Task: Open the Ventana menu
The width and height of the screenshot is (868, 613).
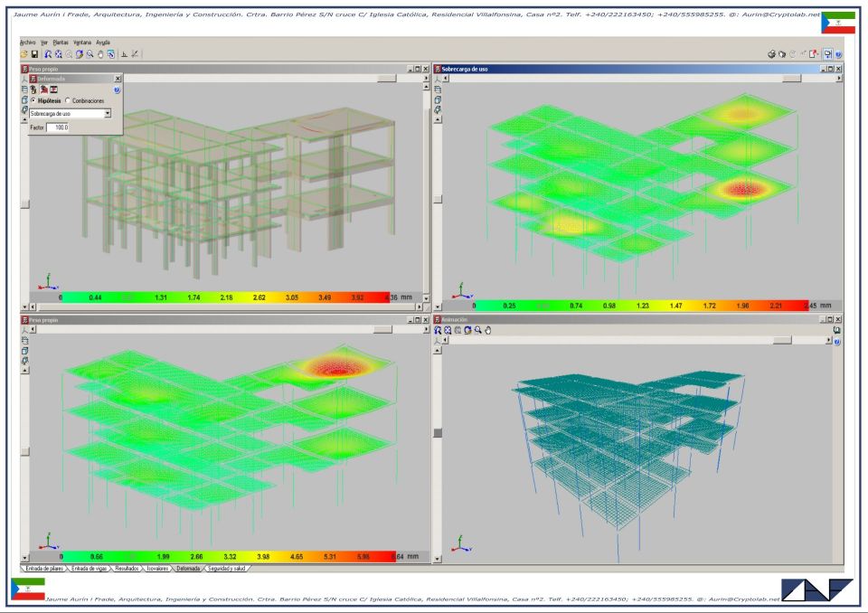Action: click(82, 42)
